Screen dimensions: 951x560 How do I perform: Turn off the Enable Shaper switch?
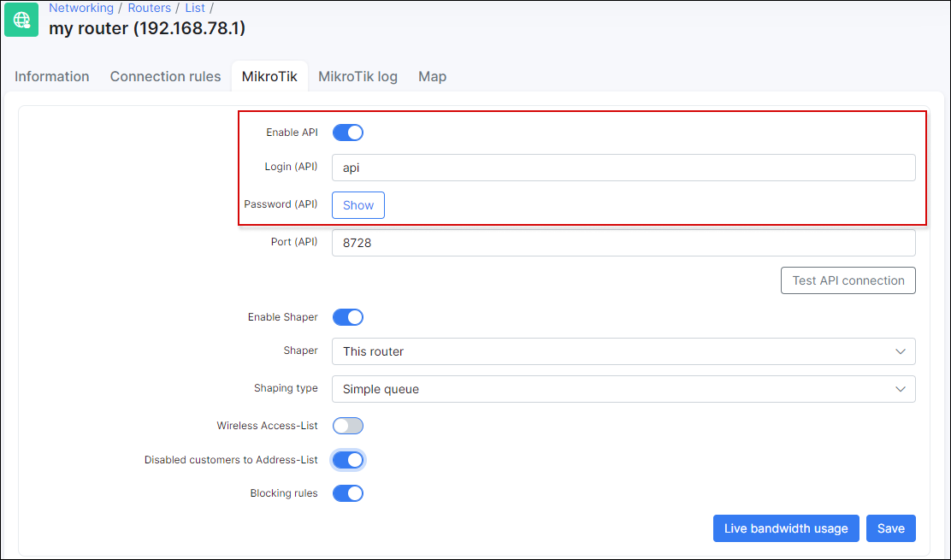tap(348, 317)
